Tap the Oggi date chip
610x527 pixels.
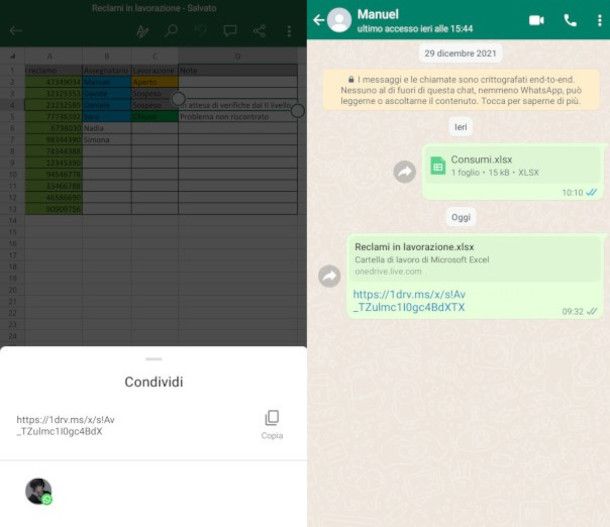[x=461, y=217]
